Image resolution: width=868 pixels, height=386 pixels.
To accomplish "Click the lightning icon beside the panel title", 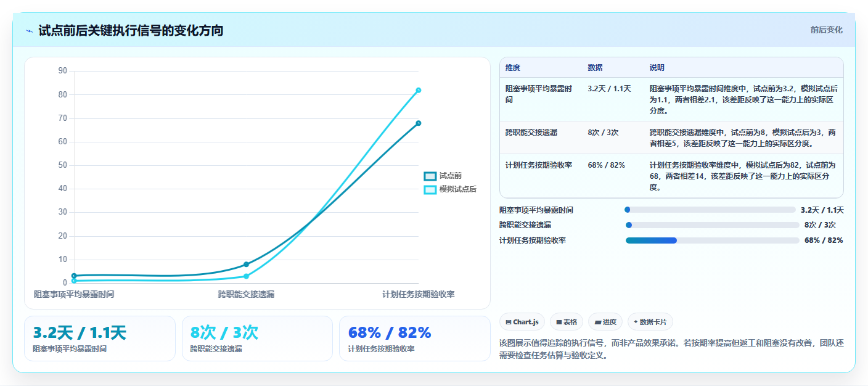I will (29, 31).
